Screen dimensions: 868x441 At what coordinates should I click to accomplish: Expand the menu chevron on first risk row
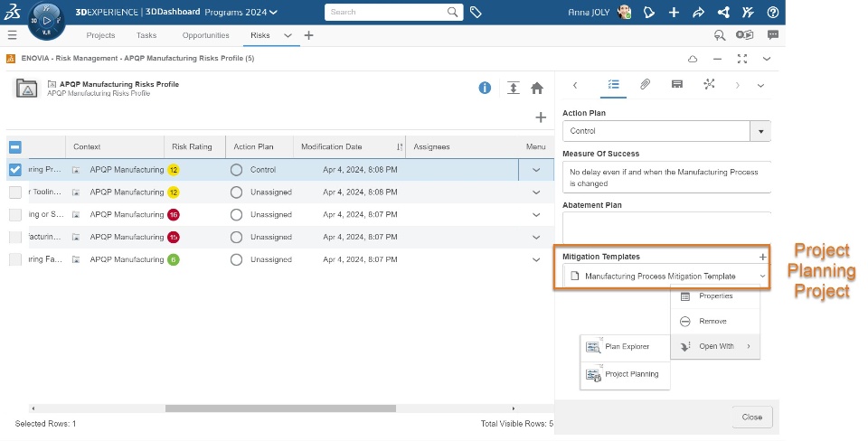click(x=536, y=169)
